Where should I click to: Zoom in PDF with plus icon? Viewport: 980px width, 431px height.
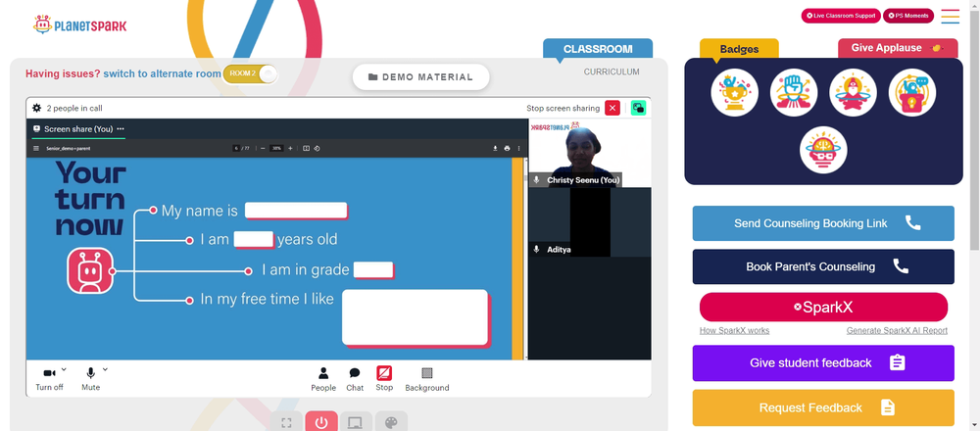[290, 149]
